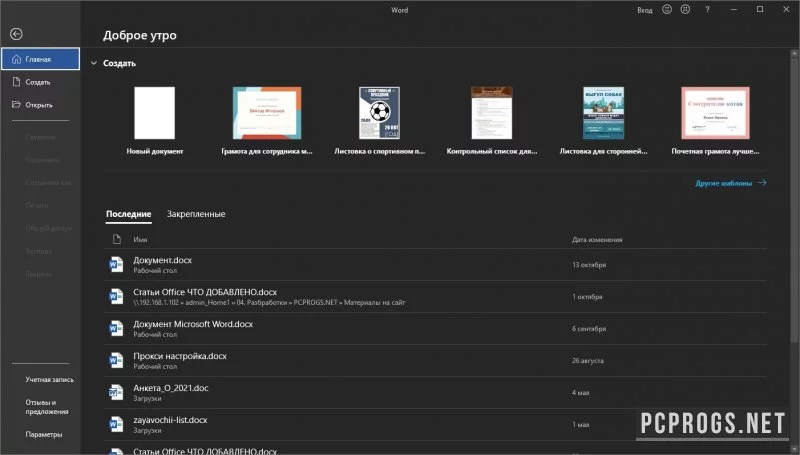Click Word icon of Документ Microsoft Word.docx
800x455 pixels.
coord(116,328)
